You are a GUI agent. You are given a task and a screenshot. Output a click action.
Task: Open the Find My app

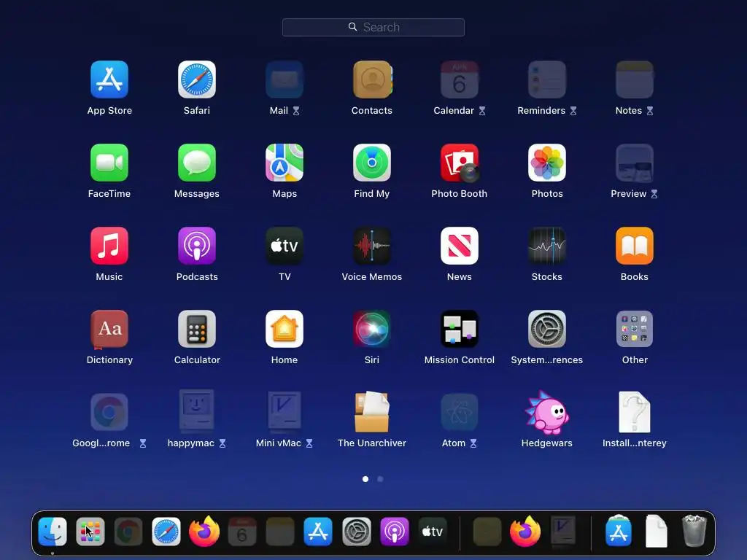pos(372,163)
